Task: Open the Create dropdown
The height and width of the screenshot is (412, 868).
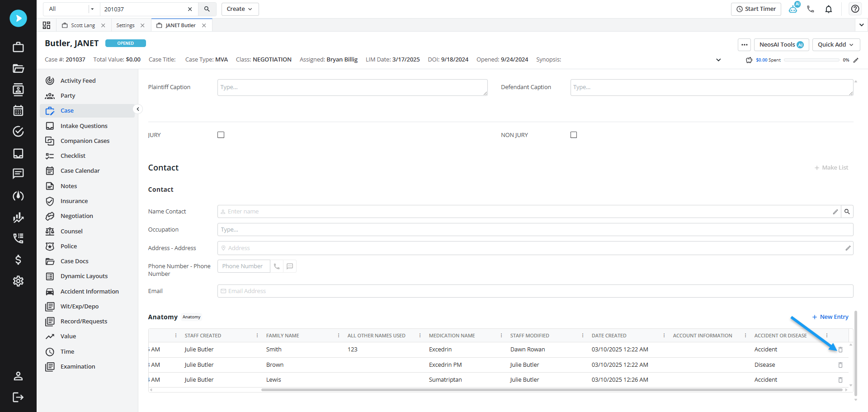Action: coord(240,9)
